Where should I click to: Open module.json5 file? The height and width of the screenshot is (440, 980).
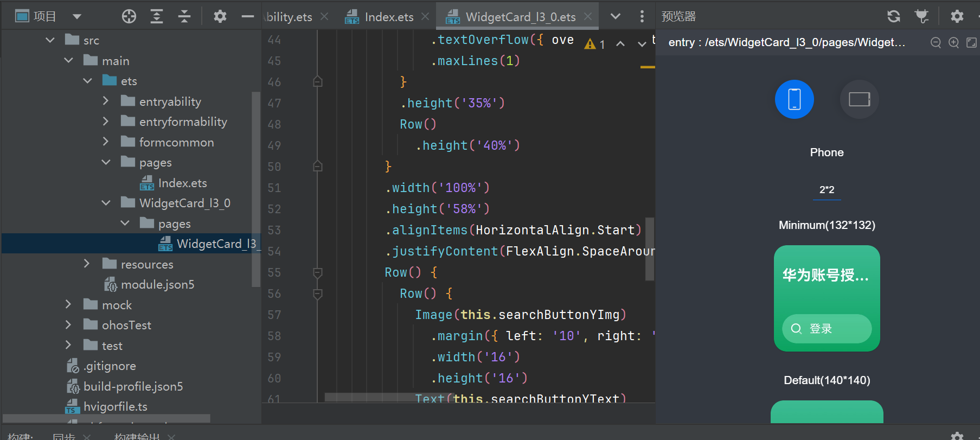(149, 284)
